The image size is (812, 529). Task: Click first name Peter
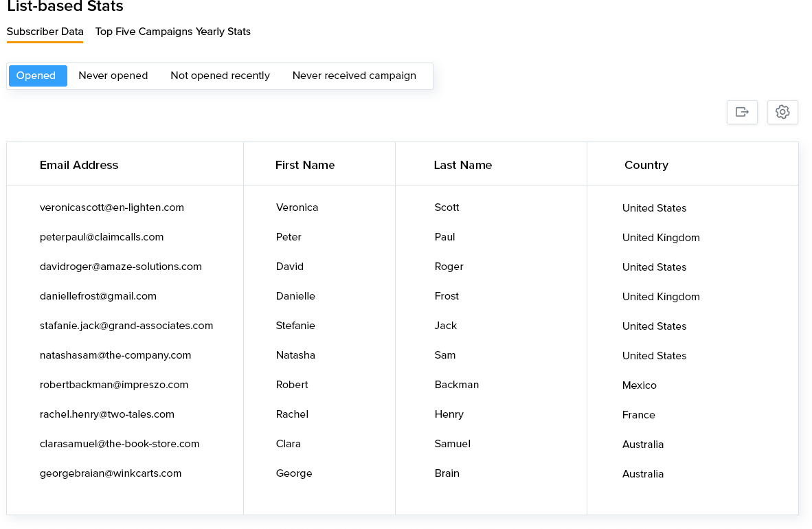[x=289, y=237]
